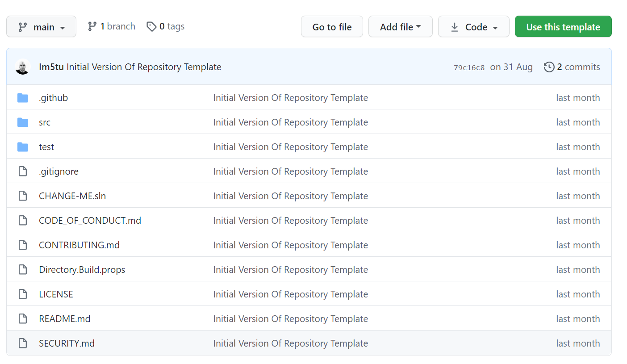
Task: Click the .gitignore file icon
Action: click(22, 172)
